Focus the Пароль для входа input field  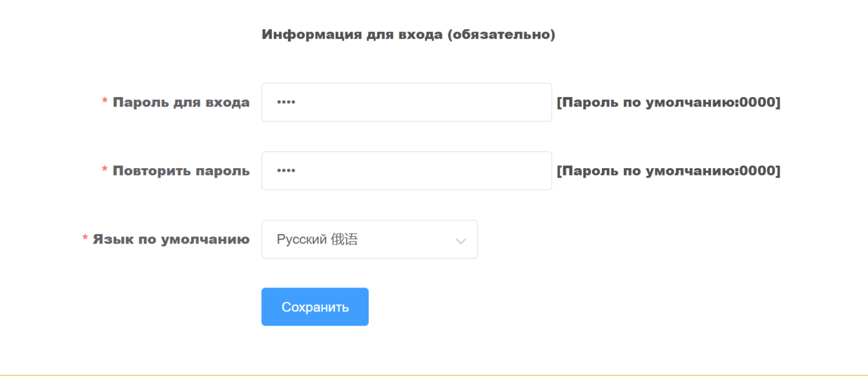[x=407, y=102]
